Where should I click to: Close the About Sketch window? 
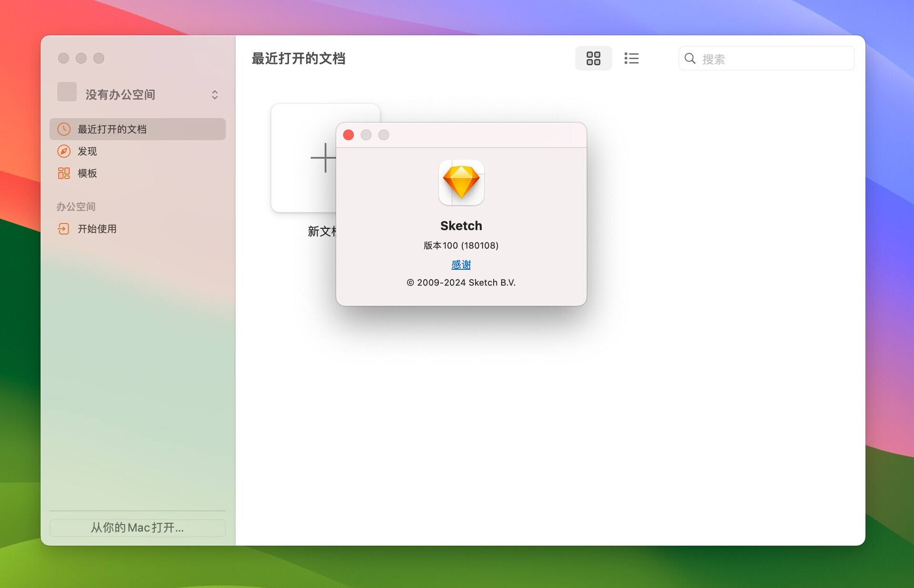click(348, 135)
